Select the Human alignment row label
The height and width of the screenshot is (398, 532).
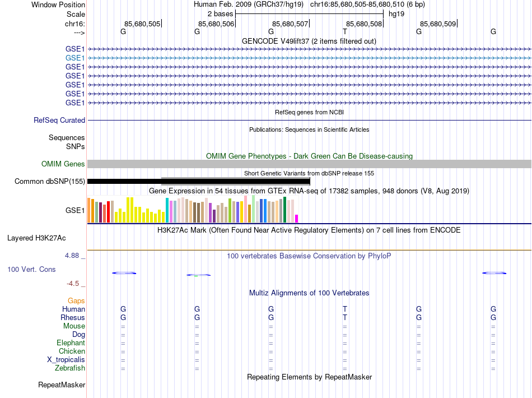tap(73, 309)
